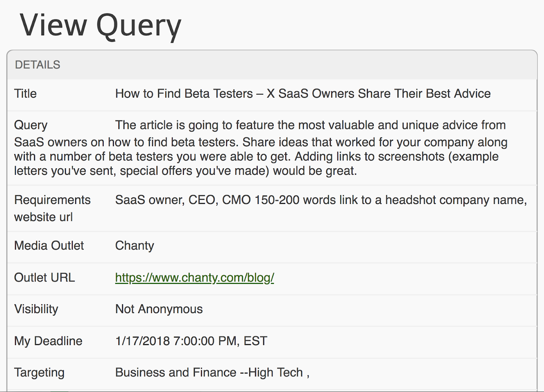
Task: Select the 1/17/2018 deadline value
Action: coord(191,341)
